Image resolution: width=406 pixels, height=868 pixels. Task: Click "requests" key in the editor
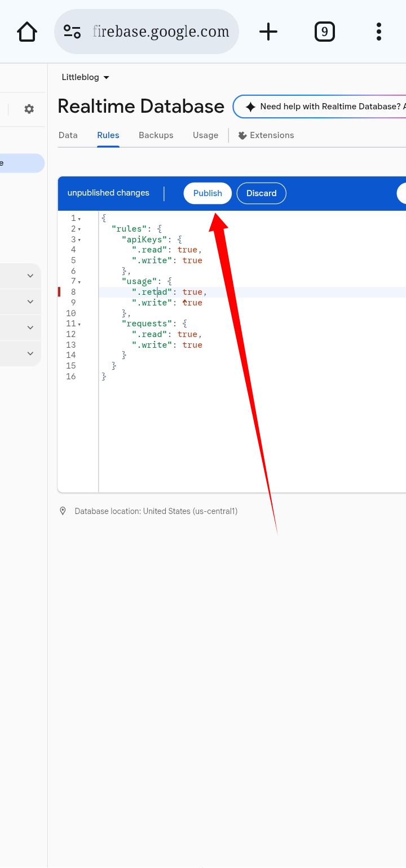[147, 324]
